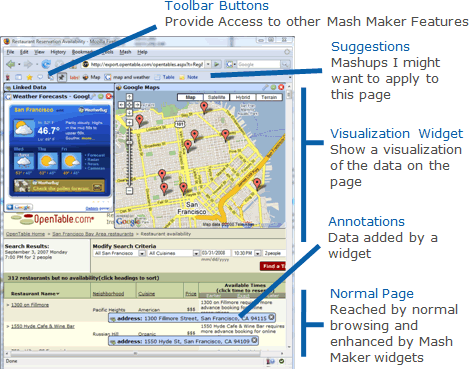Viewport: 469px width, 369px height.
Task: Click the green minimize icon on Weather Forecasts widget
Action: [x=101, y=96]
